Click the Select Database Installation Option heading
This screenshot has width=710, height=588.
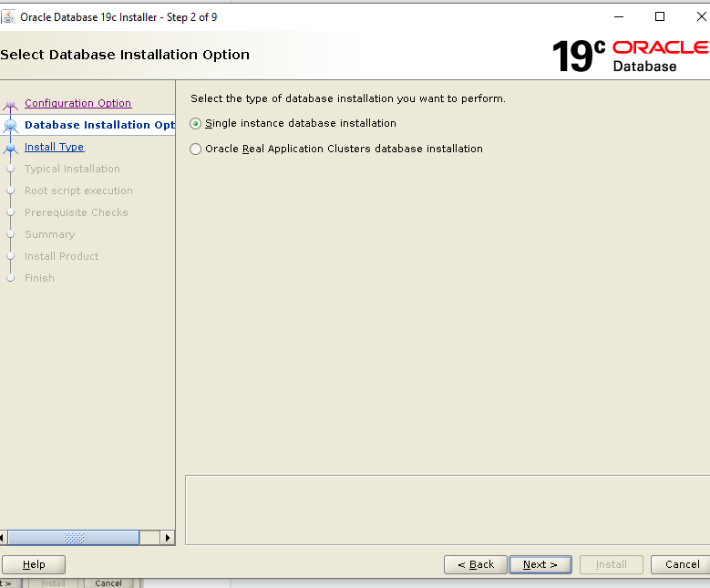125,55
